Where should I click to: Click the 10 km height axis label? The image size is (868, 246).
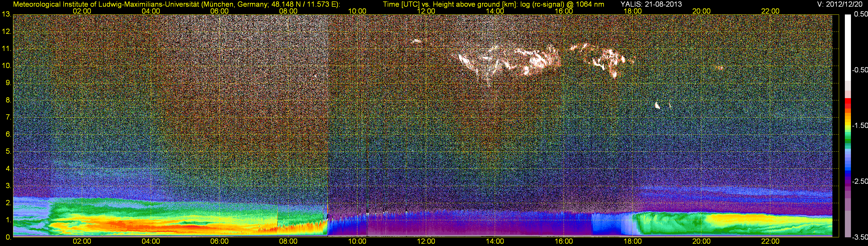click(x=6, y=66)
